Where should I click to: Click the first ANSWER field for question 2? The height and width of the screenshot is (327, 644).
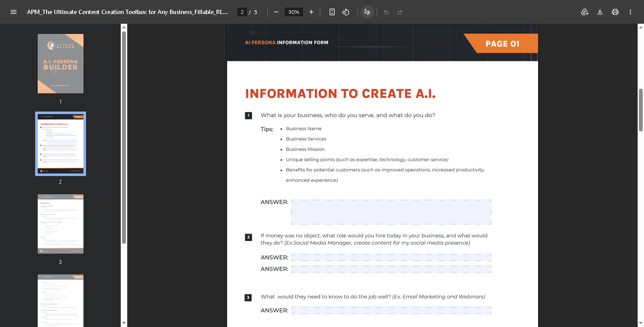(x=391, y=257)
